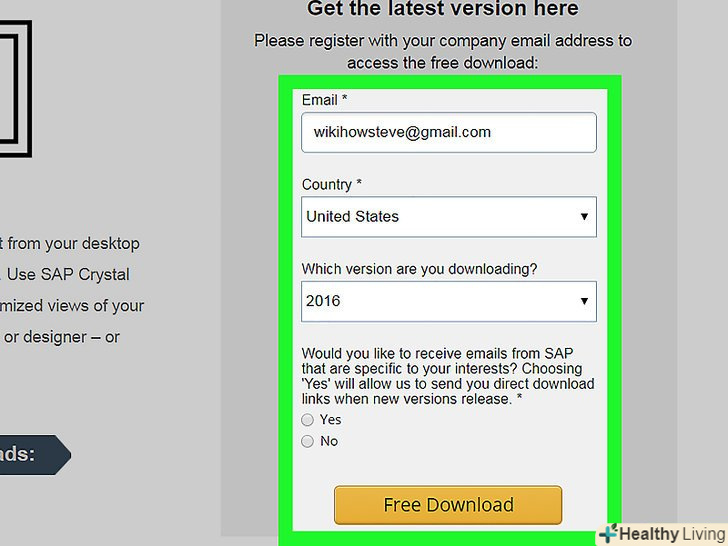The height and width of the screenshot is (546, 728).
Task: Click the Email field label
Action: tap(324, 100)
